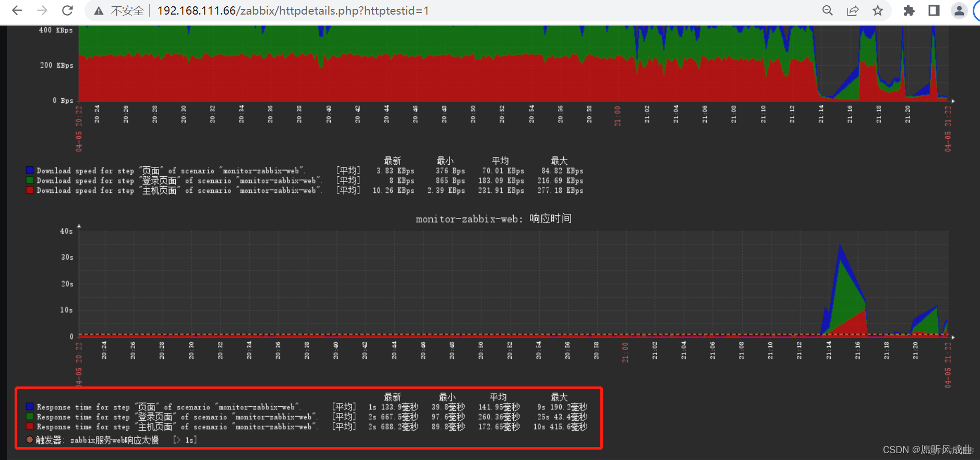
Task: Click the green Download speed 登录页面 legend swatch
Action: 30,180
